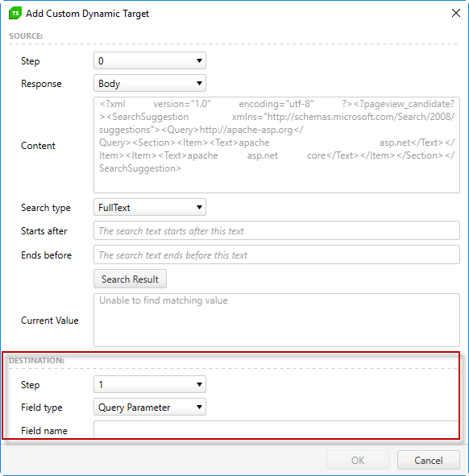
Task: Open the Destination Step dropdown showing 1
Action: [x=150, y=385]
